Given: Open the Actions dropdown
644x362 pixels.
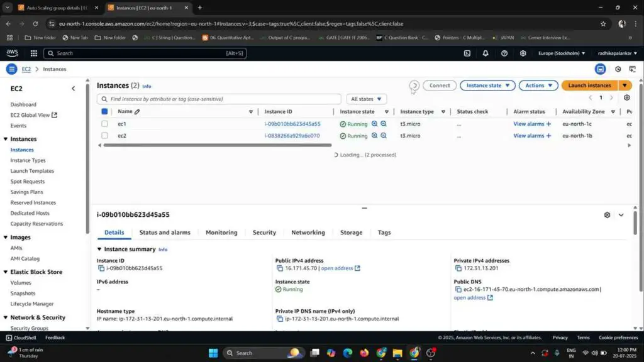Looking at the screenshot, I should click(x=538, y=85).
